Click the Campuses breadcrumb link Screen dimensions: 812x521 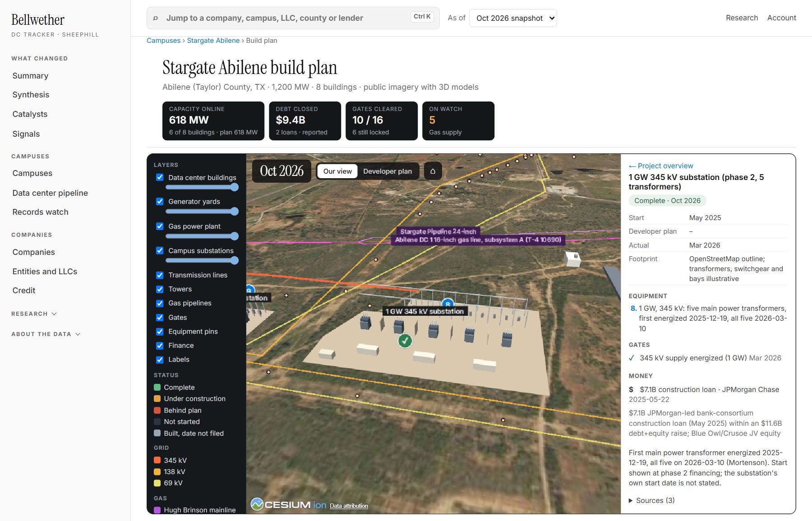coord(163,41)
